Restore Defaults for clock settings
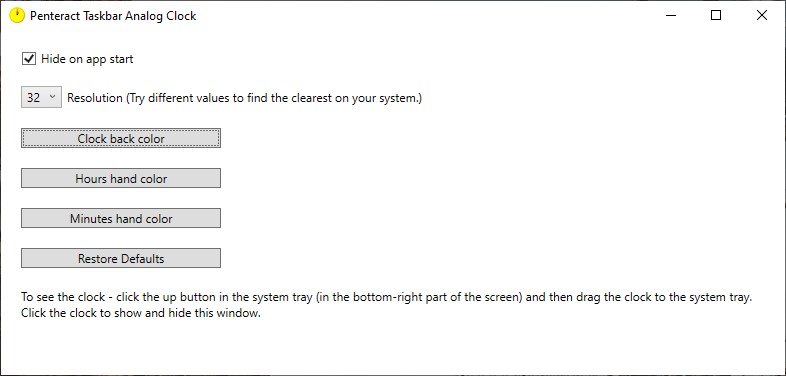This screenshot has height=376, width=786. point(121,259)
